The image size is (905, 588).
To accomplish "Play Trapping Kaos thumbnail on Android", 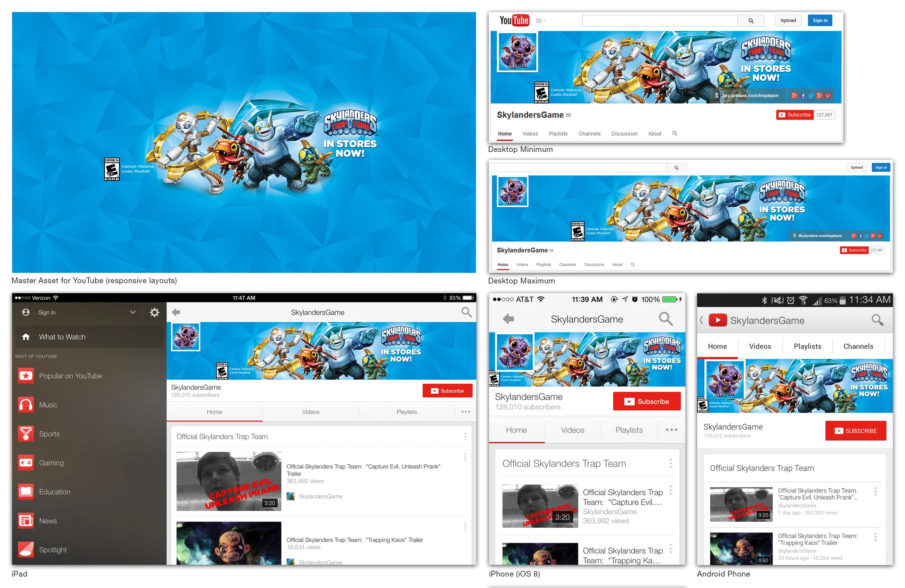I will (741, 549).
